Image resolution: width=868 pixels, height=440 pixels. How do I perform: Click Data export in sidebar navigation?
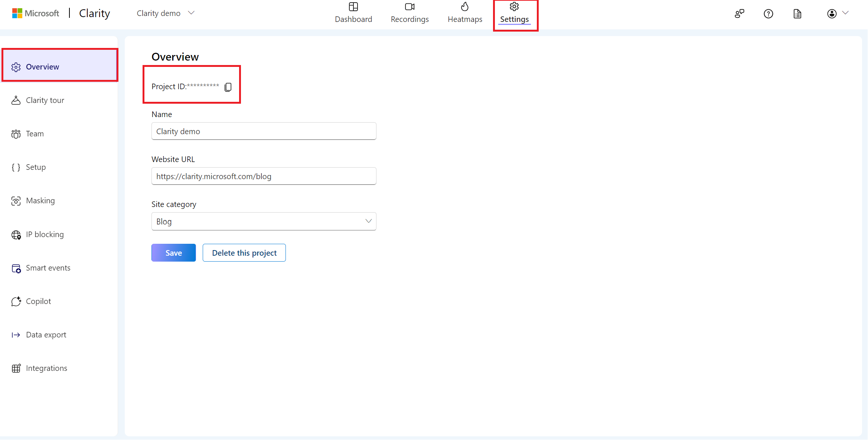pos(46,334)
